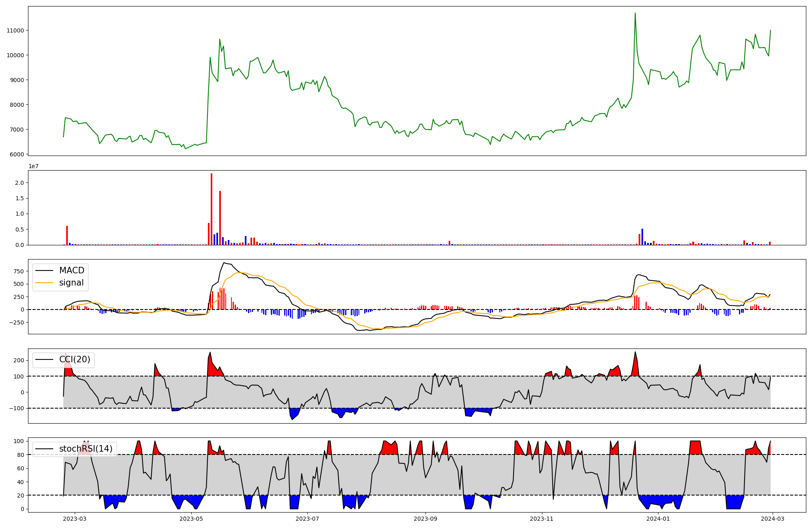Click the 200 tick on CCI axis
812x528 pixels.
(19, 360)
